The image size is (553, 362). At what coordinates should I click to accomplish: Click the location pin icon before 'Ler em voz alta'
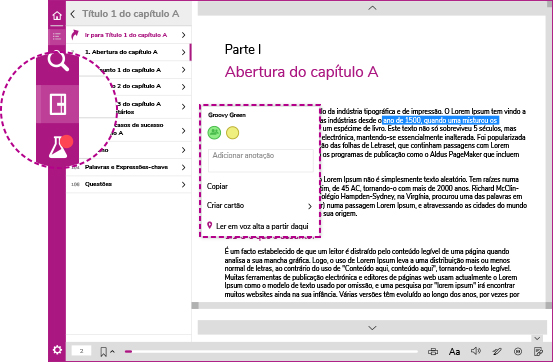click(x=209, y=225)
